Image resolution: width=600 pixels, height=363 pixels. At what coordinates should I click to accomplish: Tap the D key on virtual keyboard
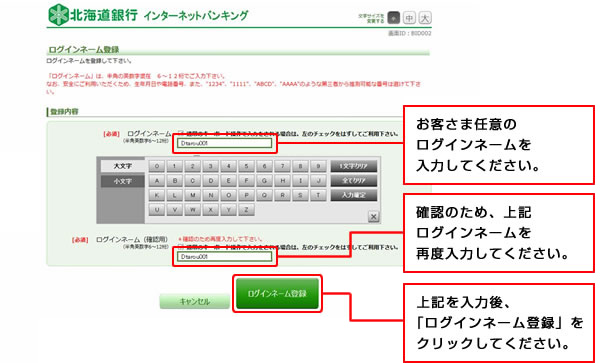(210, 181)
